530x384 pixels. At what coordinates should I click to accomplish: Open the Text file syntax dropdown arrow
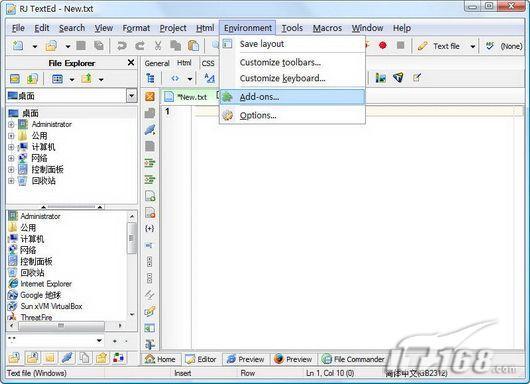(473, 46)
